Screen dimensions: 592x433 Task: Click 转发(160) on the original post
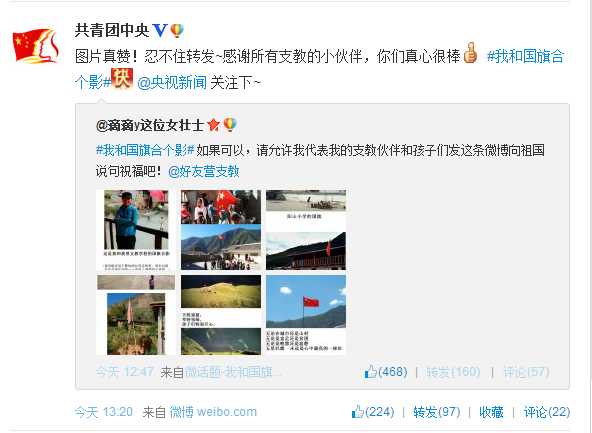pos(453,372)
